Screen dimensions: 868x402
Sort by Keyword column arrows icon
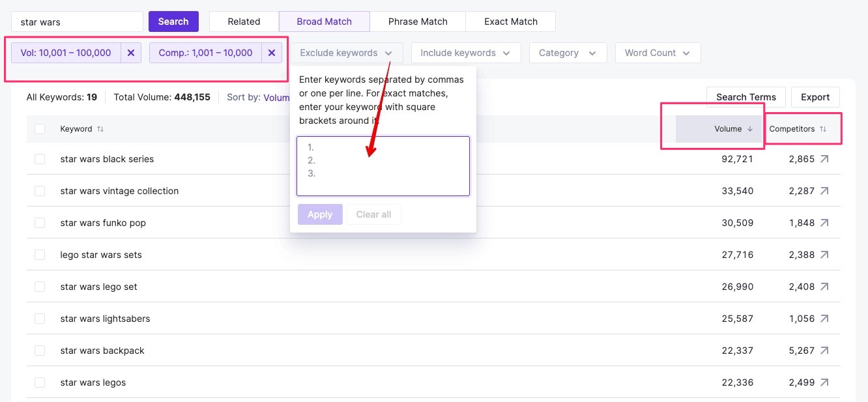click(100, 129)
